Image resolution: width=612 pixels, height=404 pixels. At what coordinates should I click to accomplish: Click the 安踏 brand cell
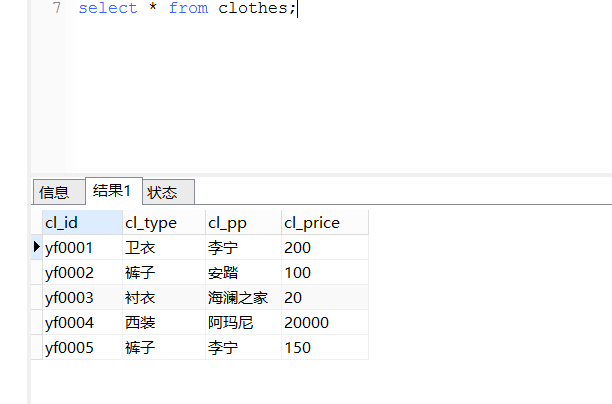[x=243, y=272]
